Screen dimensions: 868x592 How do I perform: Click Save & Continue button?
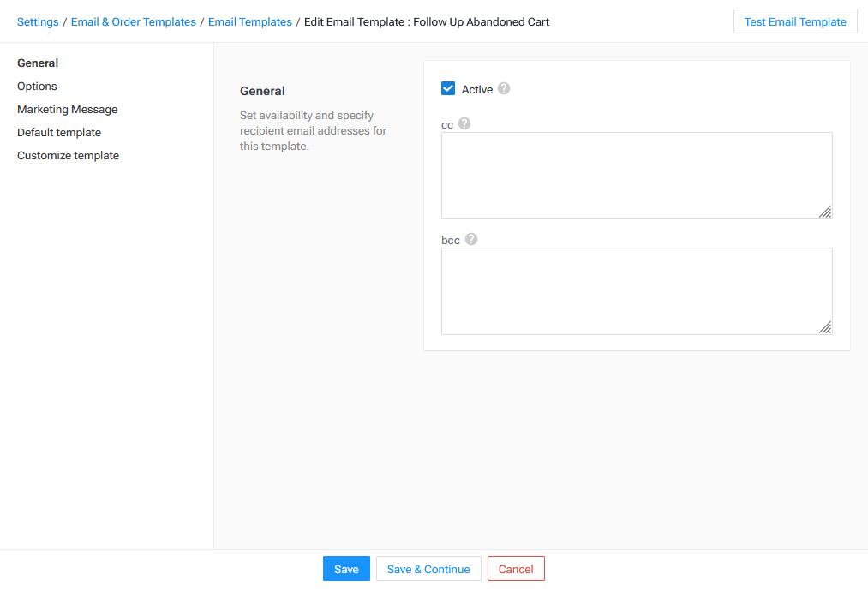(x=428, y=569)
